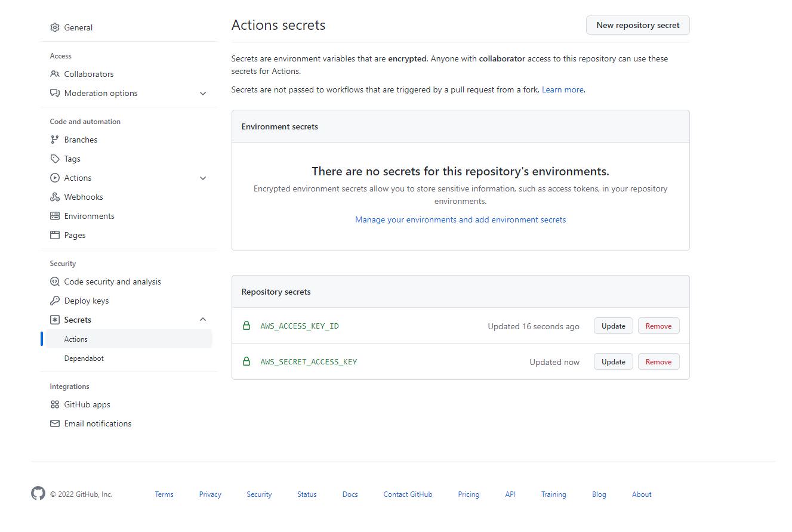Open the Learn more link
792x532 pixels.
pyautogui.click(x=562, y=89)
